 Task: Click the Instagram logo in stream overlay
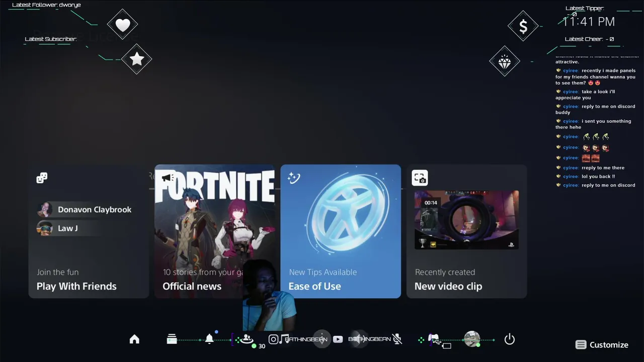(273, 339)
